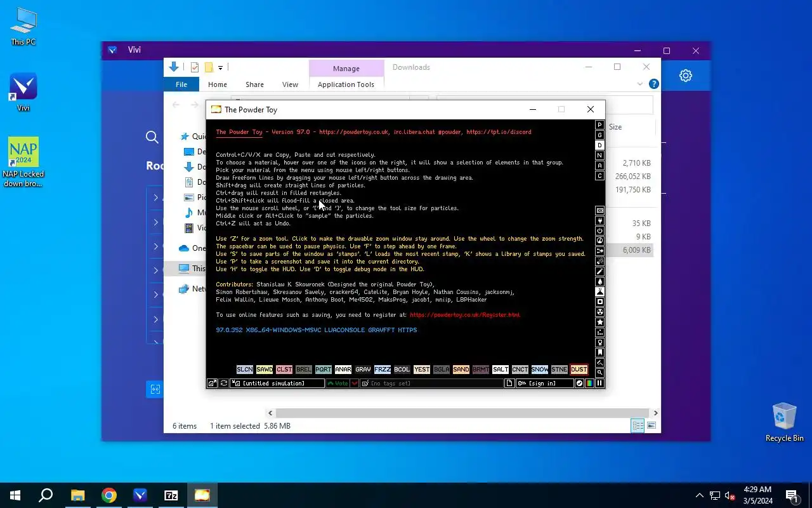Toggle the C console quick option
Image resolution: width=812 pixels, height=508 pixels.
coord(599,176)
